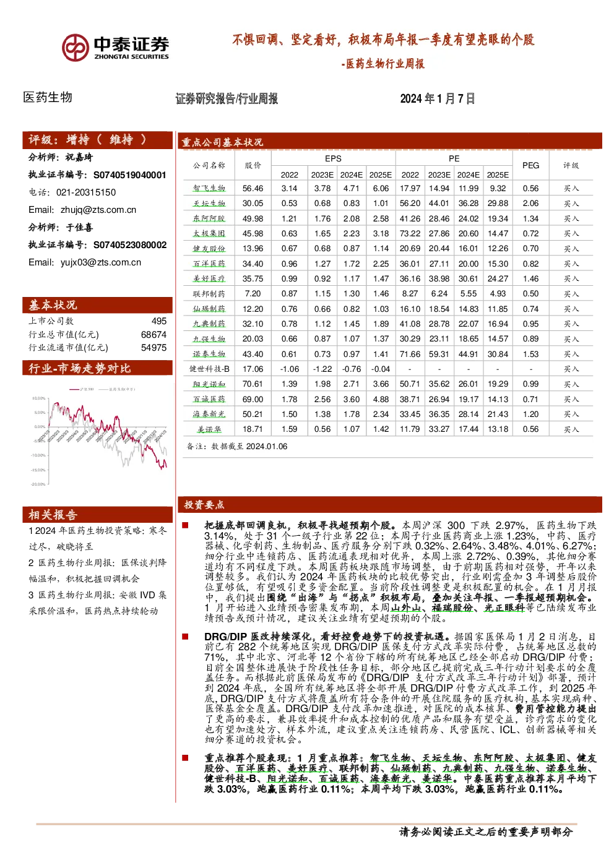This screenshot has height=868, width=614.
Task: Select 百诚医药 share price 69.00
Action: click(x=253, y=400)
